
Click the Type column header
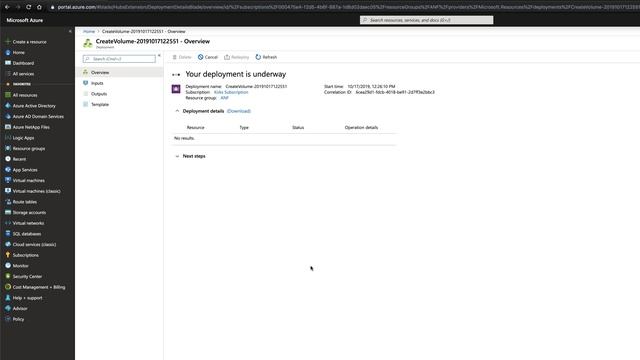[244, 127]
